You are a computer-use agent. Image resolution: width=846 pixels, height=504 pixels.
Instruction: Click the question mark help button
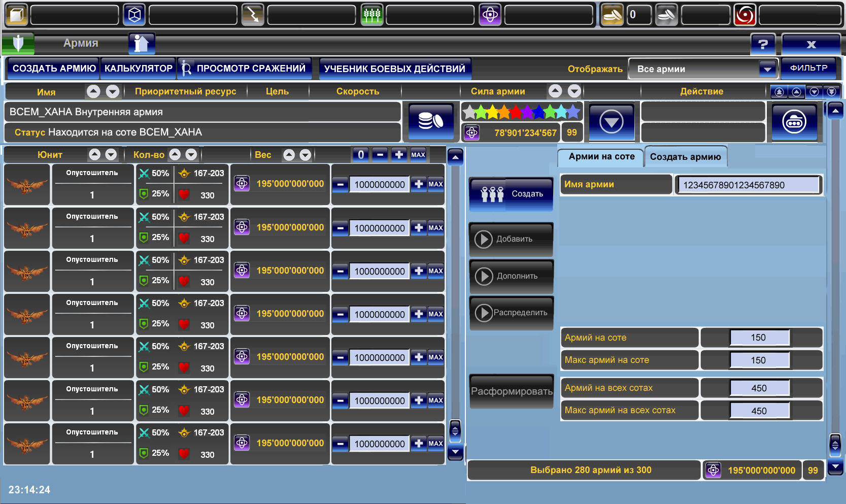tap(763, 44)
